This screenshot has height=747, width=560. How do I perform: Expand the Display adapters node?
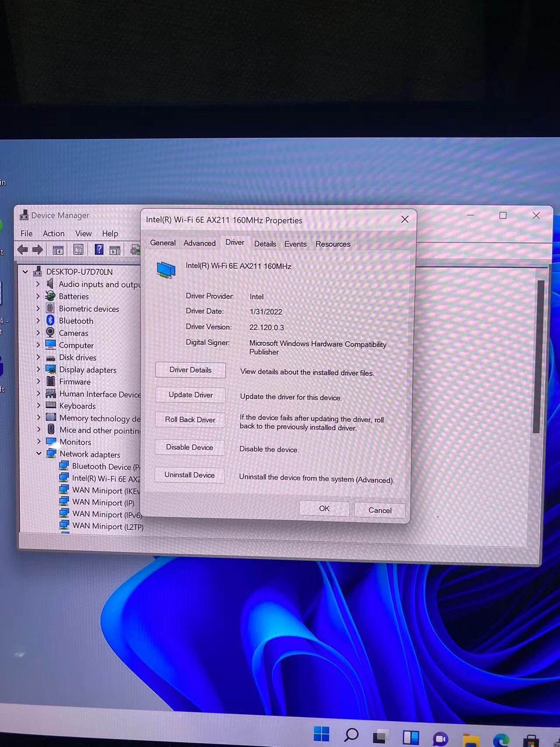point(38,369)
